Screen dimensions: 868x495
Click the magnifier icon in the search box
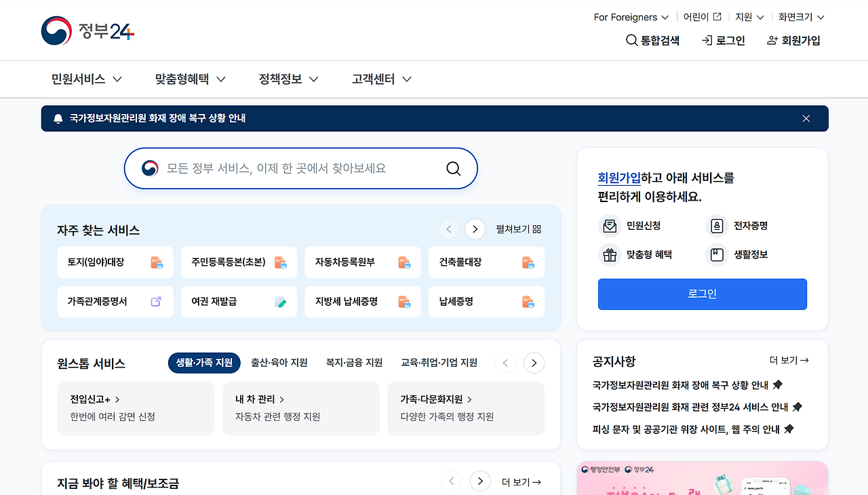click(x=454, y=169)
